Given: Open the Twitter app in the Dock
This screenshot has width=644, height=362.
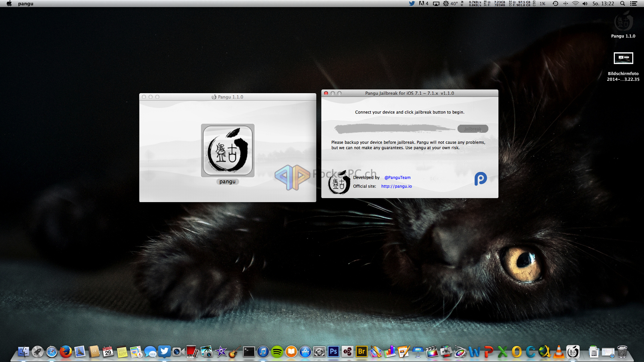Looking at the screenshot, I should (164, 352).
